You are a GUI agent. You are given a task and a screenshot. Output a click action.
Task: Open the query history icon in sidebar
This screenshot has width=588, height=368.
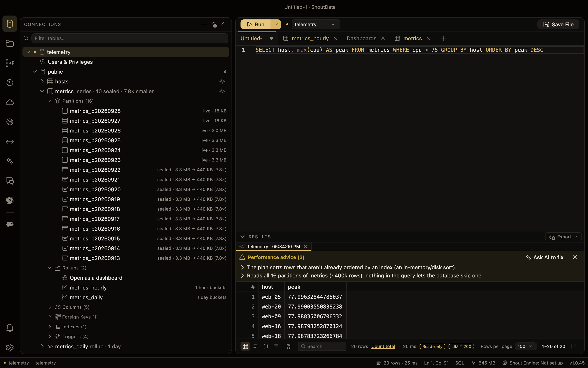10,83
